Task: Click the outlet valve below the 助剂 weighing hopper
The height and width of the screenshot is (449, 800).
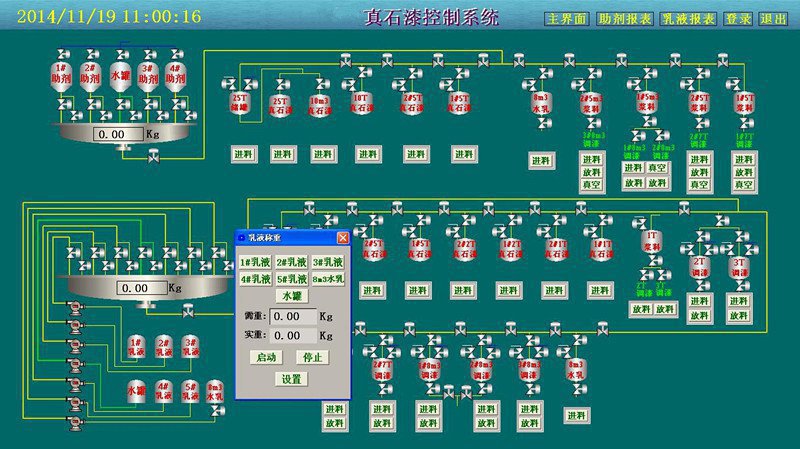Action: (152, 157)
